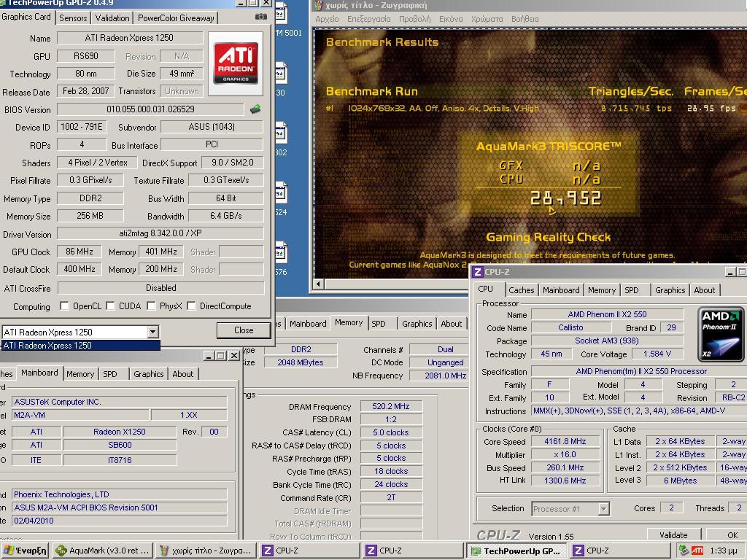Click the ATI Radeon logo in GPU-Z
Viewport: 747px width, 560px height.
point(236,63)
